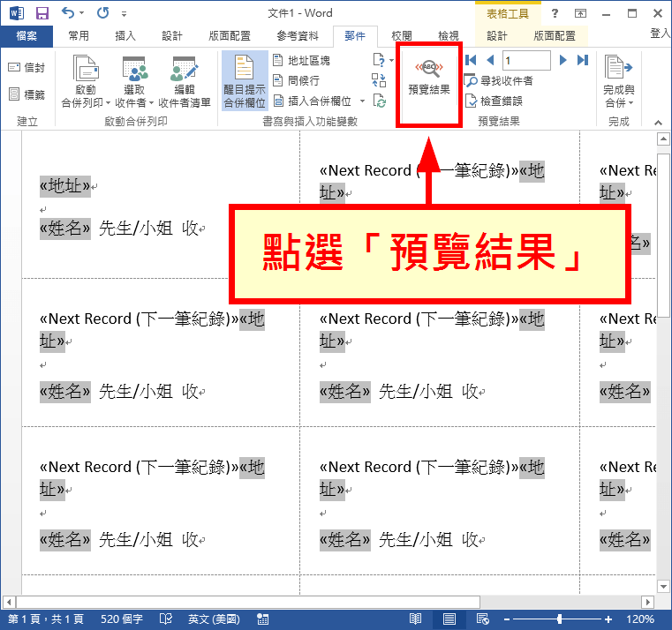The width and height of the screenshot is (672, 630).
Task: Click language 英文 (美國) in status bar
Action: (214, 619)
